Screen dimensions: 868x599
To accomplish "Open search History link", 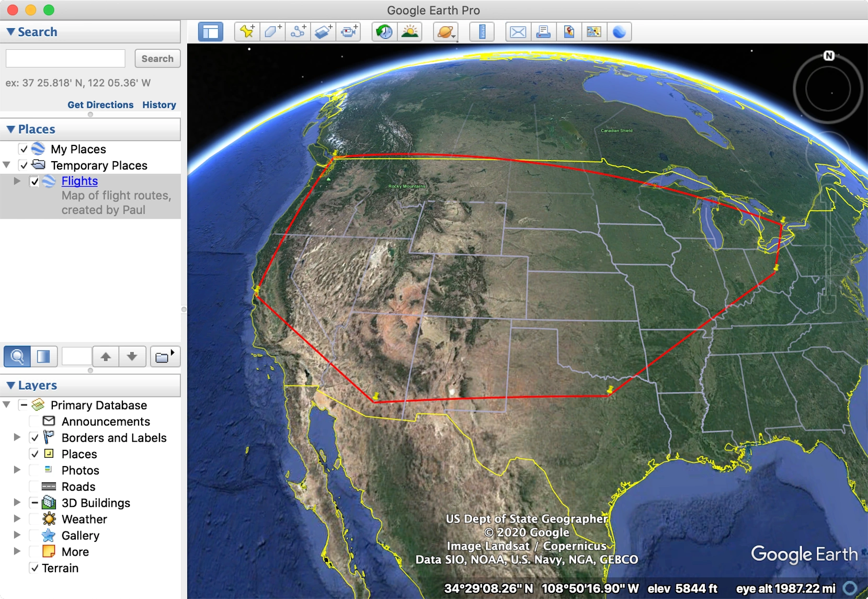I will tap(159, 105).
